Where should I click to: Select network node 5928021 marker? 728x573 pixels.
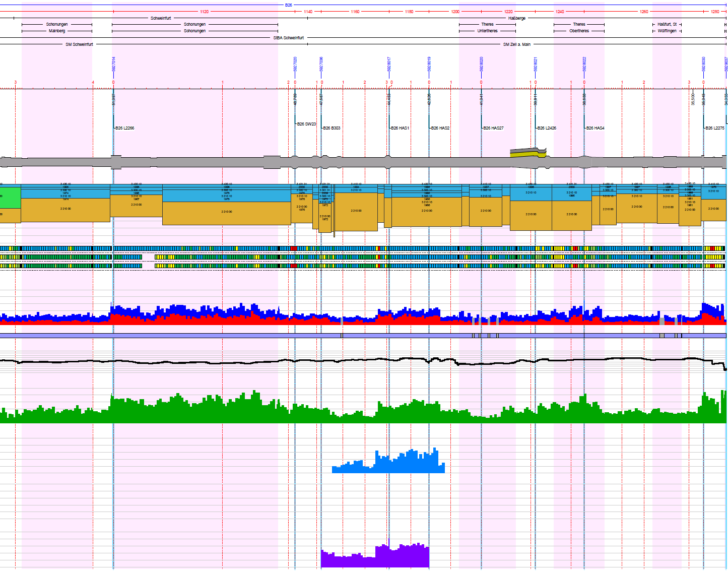[536, 65]
